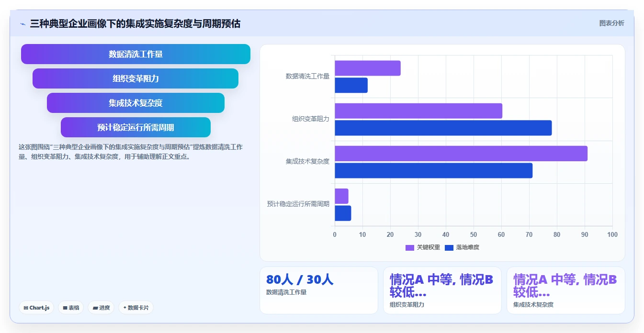Click the 进度 tag chip
This screenshot has width=644, height=333.
click(101, 308)
